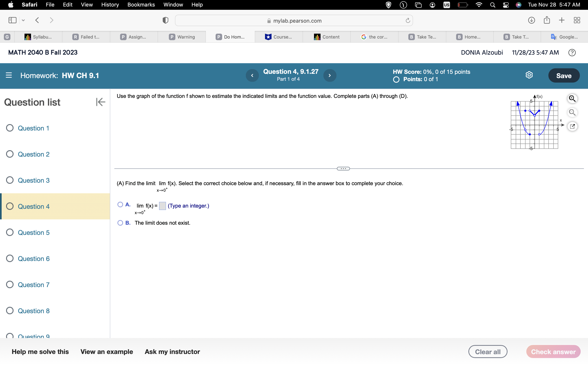
Task: Open the hamburger menu next to Homework
Action: click(x=9, y=75)
